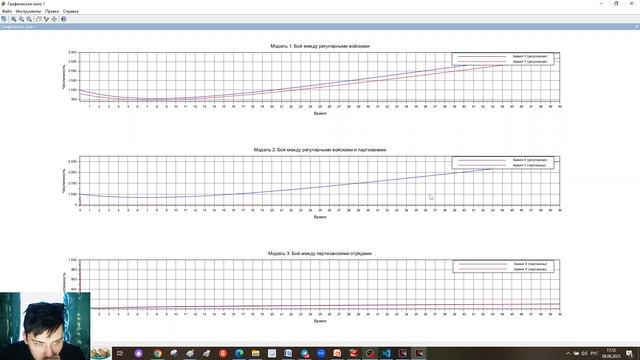
Task: Click the Время label under Model 2
Action: click(x=320, y=217)
